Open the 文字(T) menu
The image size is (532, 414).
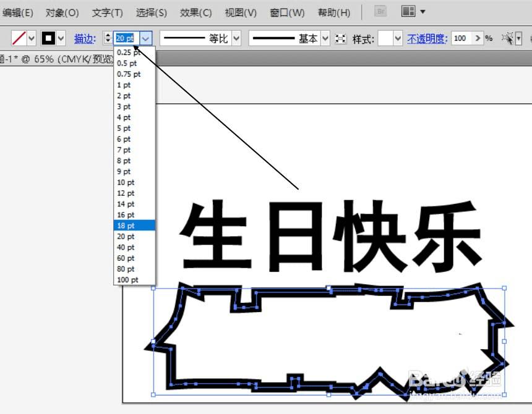point(107,13)
